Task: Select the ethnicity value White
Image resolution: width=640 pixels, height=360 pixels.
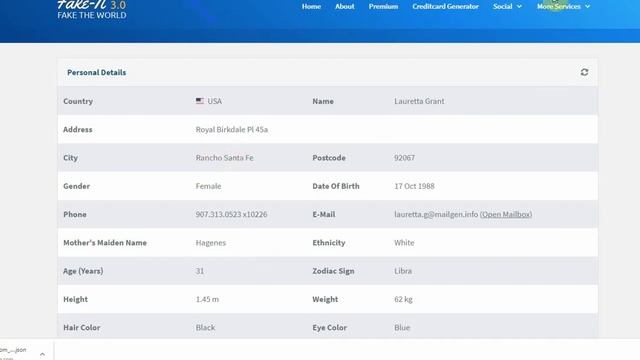Action: pos(404,242)
